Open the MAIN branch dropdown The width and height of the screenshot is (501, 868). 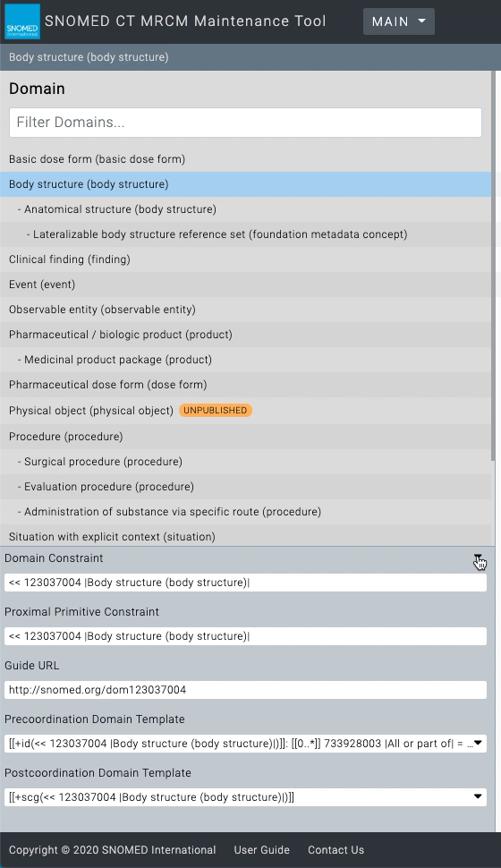[x=399, y=21]
